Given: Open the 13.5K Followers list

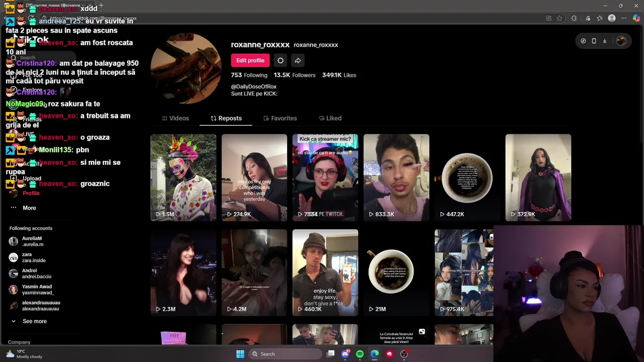Looking at the screenshot, I should (x=294, y=75).
